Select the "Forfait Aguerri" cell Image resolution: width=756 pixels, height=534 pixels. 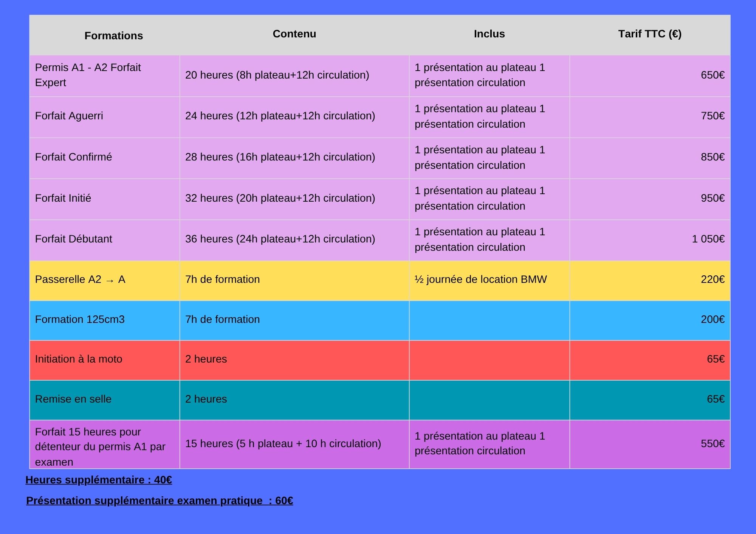(x=105, y=116)
